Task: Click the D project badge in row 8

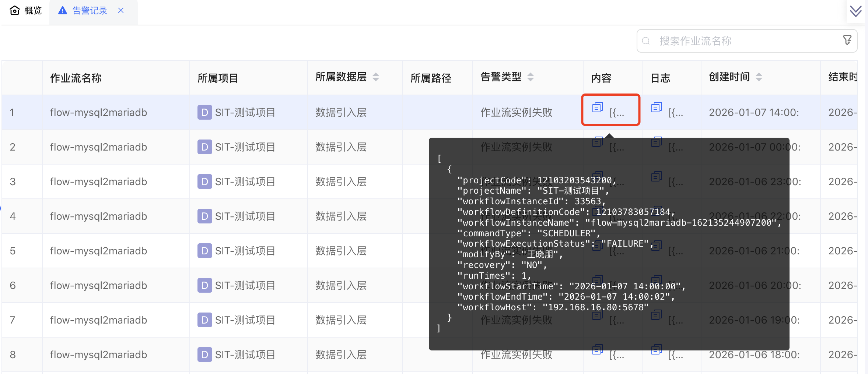Action: coord(204,354)
